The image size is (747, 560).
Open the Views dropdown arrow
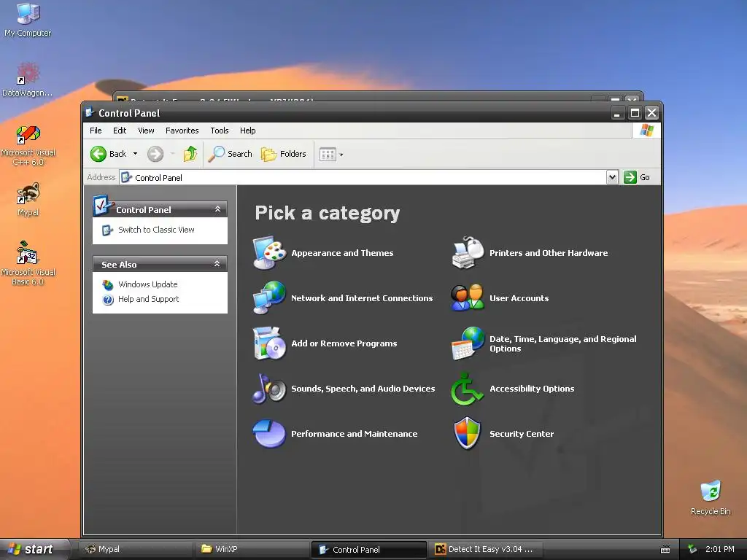[341, 155]
